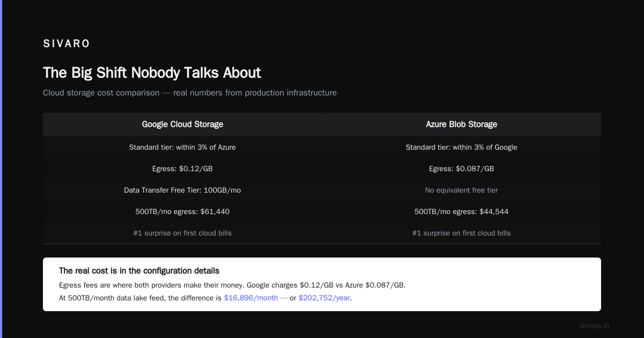
Task: Click the "No equivalent free tier" cell
Action: tap(462, 190)
